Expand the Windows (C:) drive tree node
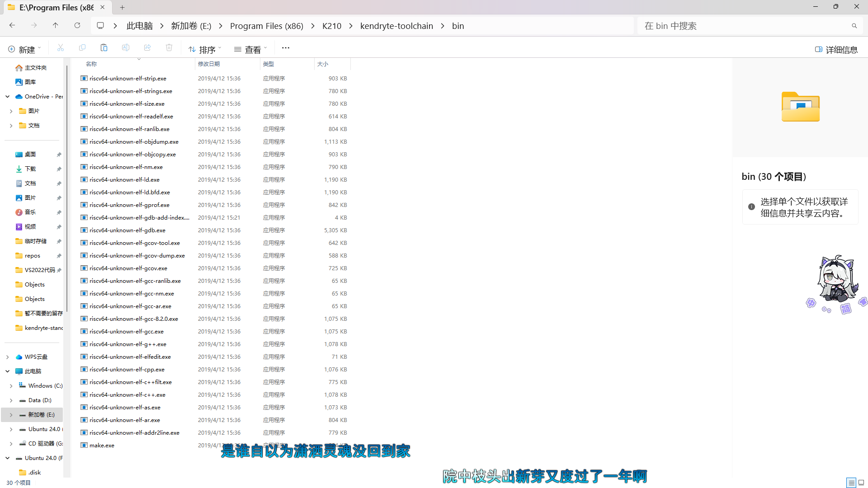This screenshot has width=868, height=488. [11, 386]
